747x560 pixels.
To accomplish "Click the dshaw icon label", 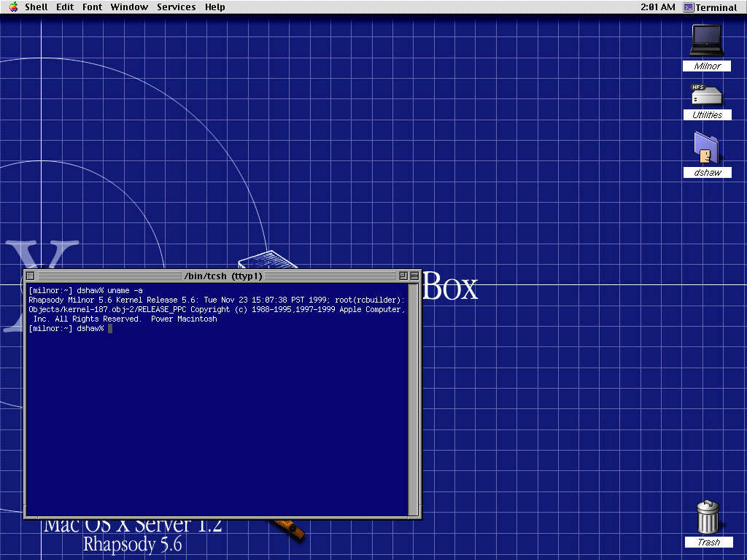I will coord(707,172).
